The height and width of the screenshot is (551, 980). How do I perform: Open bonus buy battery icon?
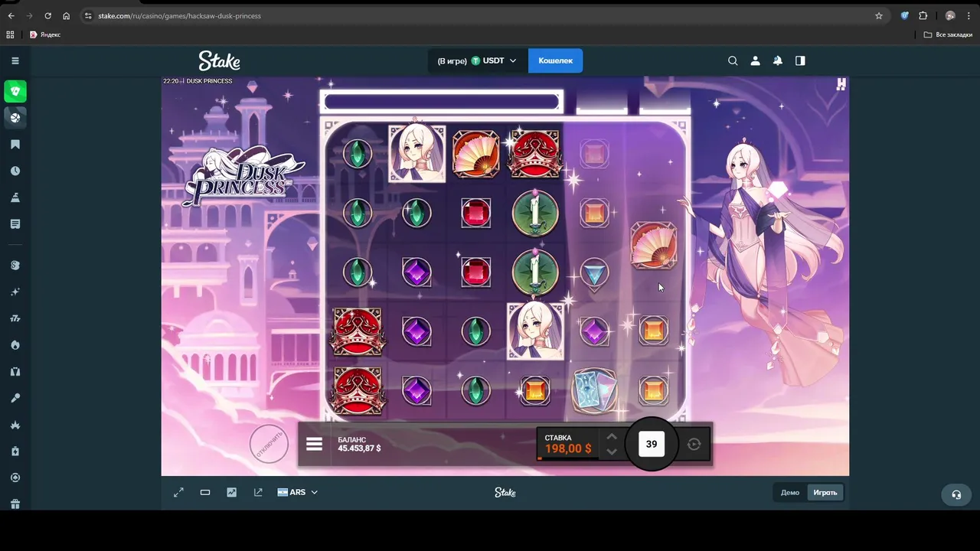pos(15,452)
